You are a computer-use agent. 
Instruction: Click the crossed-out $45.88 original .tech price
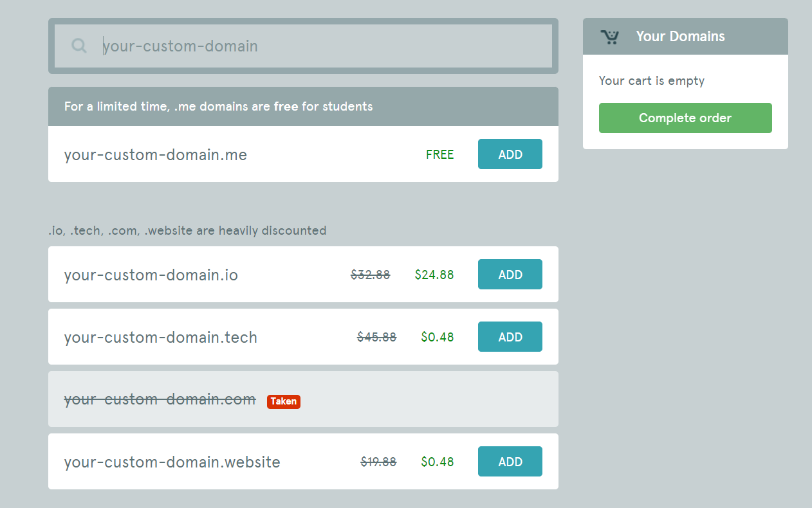click(x=375, y=336)
